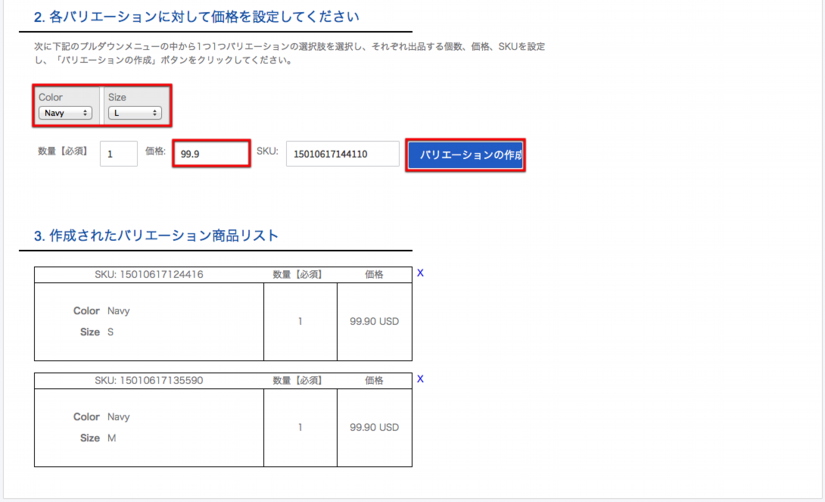This screenshot has width=825, height=502.
Task: Click the section 2 price setting heading
Action: (196, 17)
